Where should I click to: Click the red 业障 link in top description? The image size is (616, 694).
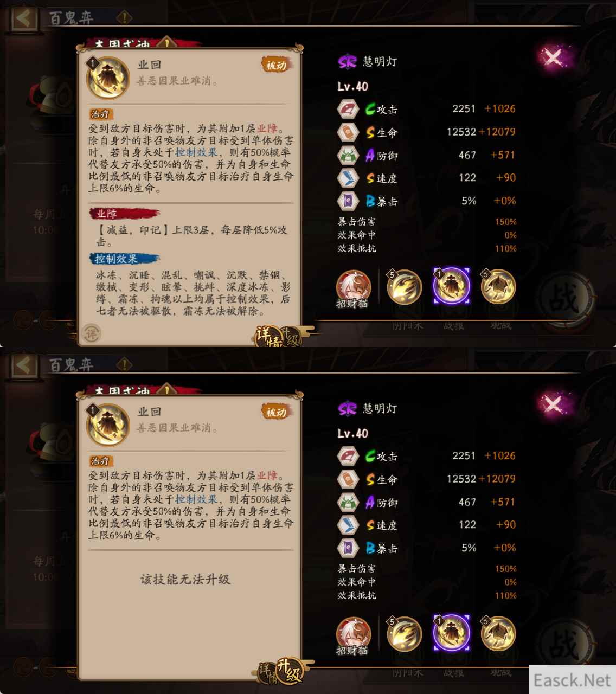tap(267, 128)
